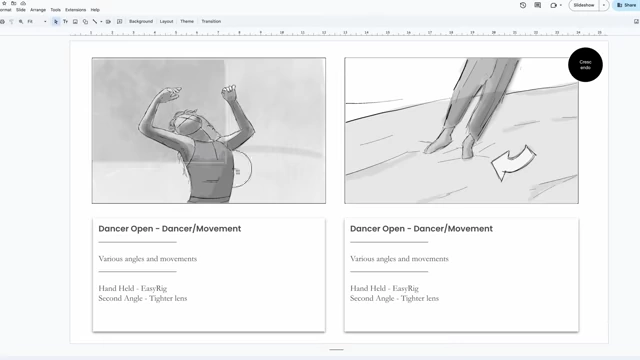640x360 pixels.
Task: Click left 'Hand Held - EasyRig' line
Action: tap(133, 288)
